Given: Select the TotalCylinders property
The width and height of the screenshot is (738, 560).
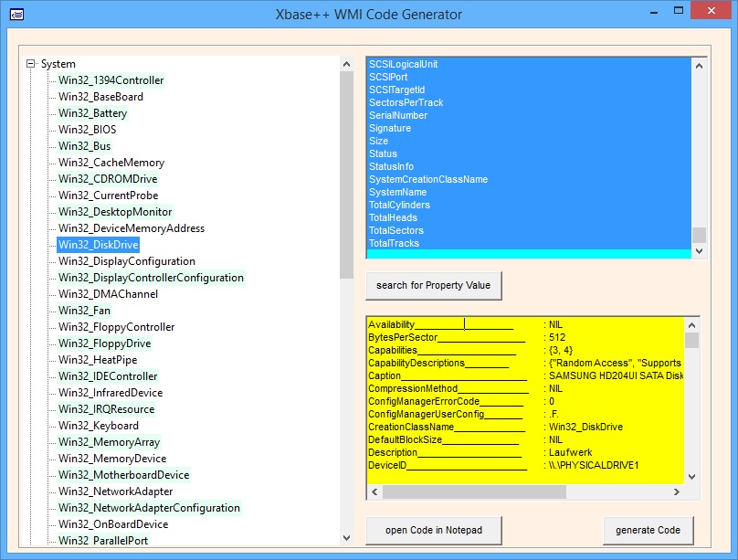Looking at the screenshot, I should tap(399, 206).
